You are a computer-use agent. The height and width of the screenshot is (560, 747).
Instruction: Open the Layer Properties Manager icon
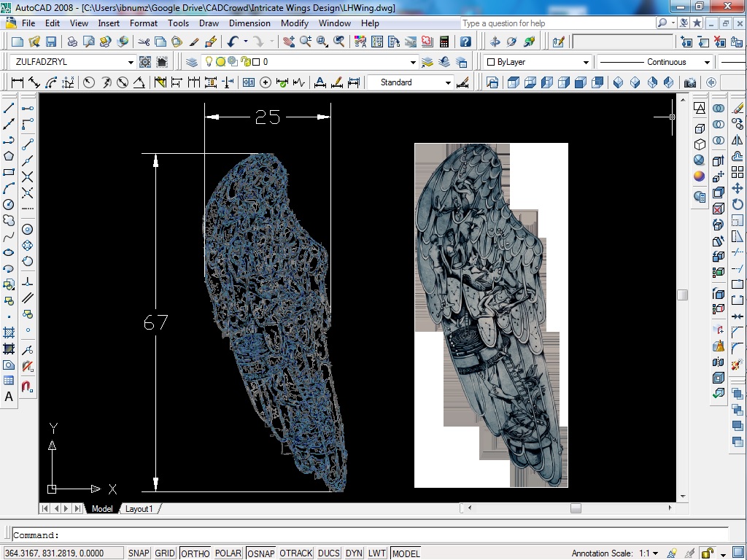point(192,62)
